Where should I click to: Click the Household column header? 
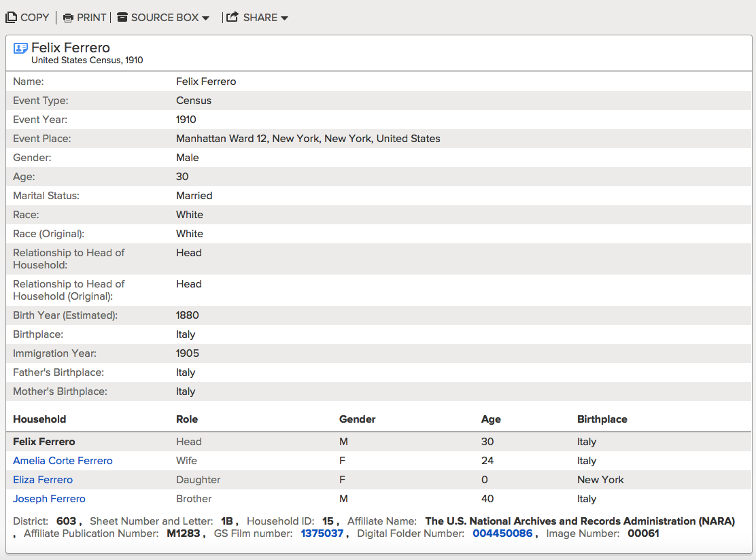click(39, 419)
